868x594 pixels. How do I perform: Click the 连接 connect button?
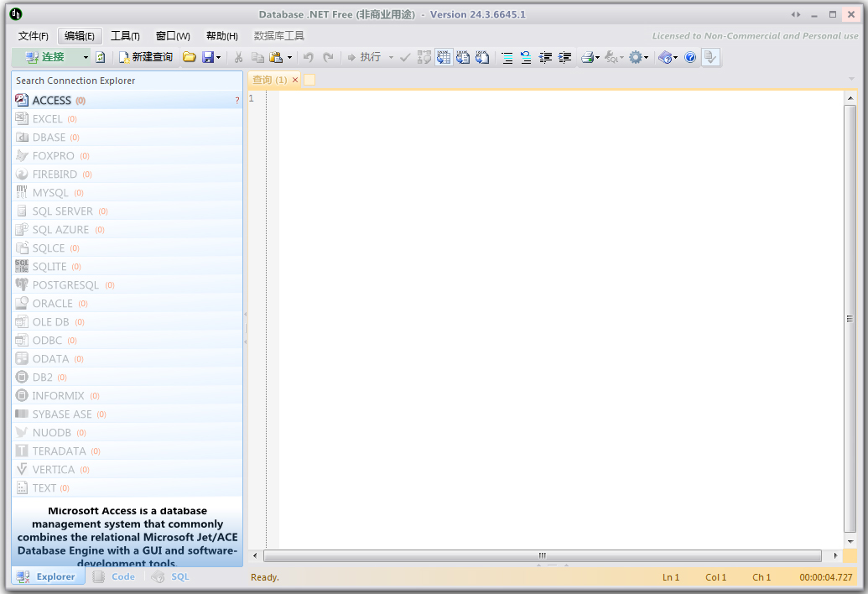(x=45, y=57)
